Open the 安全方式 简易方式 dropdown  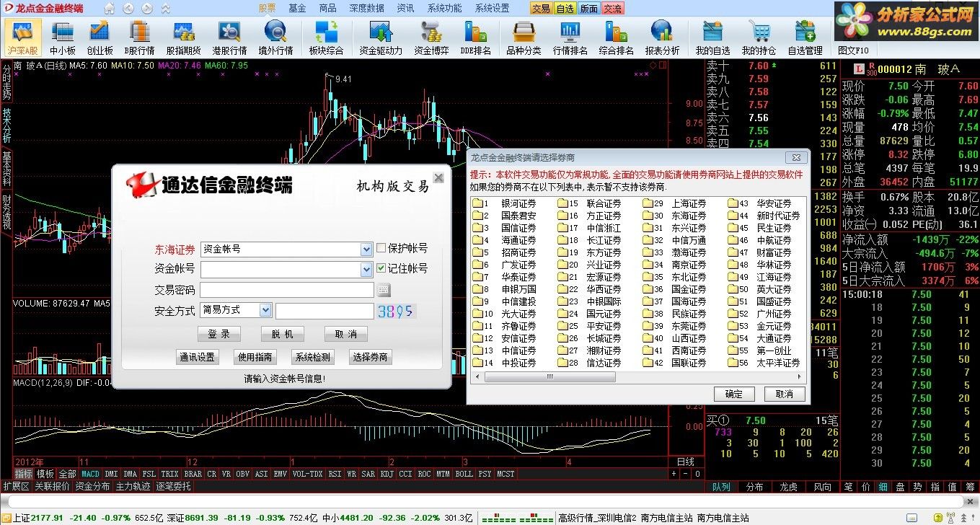pyautogui.click(x=265, y=310)
